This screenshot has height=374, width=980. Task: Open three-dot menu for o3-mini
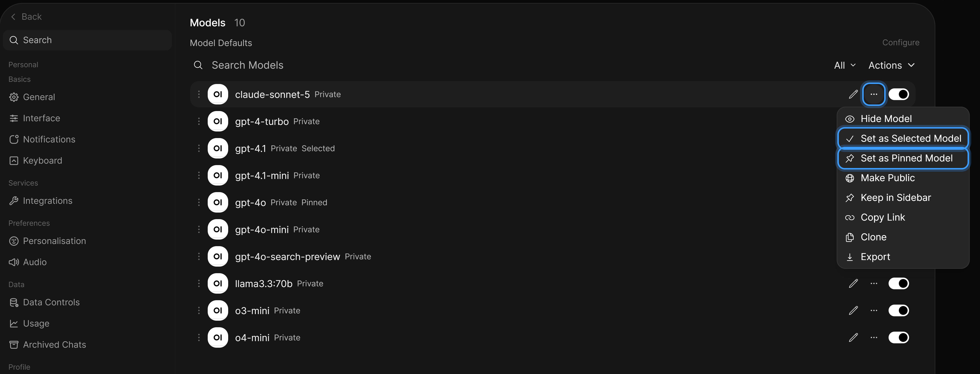874,310
